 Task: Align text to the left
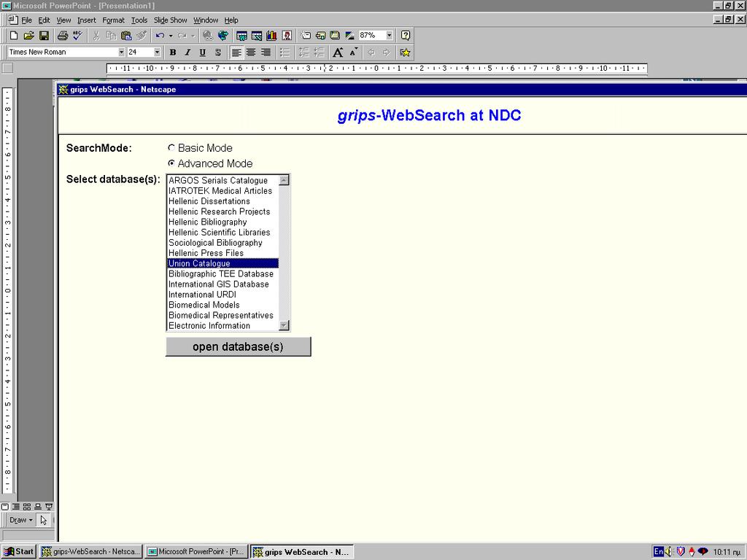(236, 52)
